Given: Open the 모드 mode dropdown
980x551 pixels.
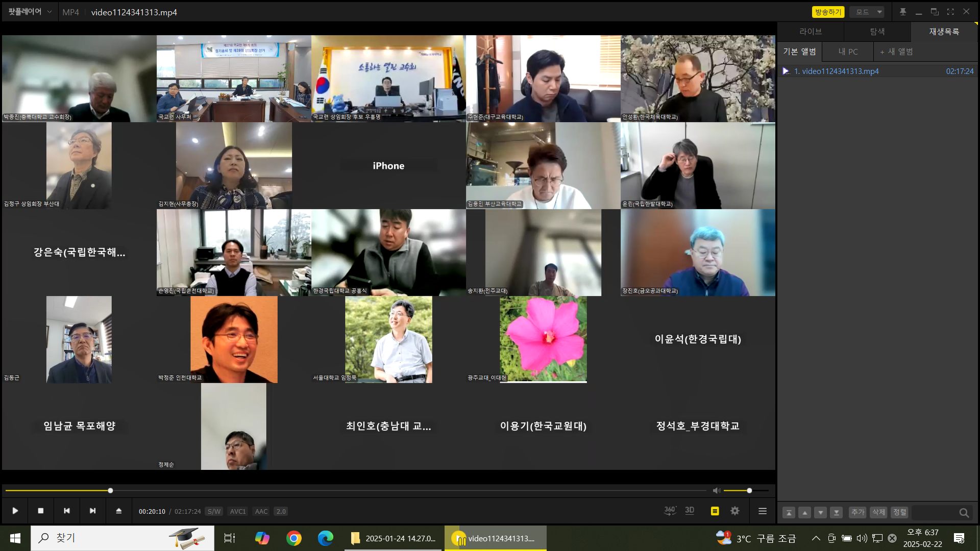Looking at the screenshot, I should [x=867, y=12].
